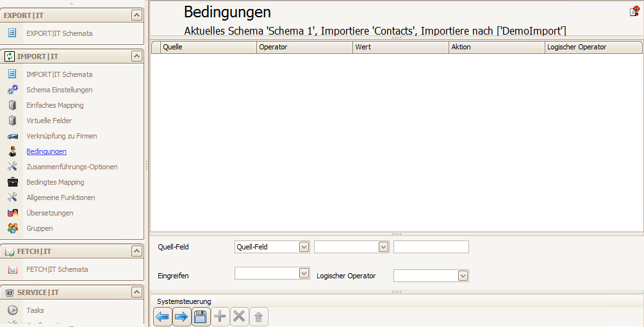Screen dimensions: 644x327
Task: Open Virtuelle Felder
Action: 49,121
